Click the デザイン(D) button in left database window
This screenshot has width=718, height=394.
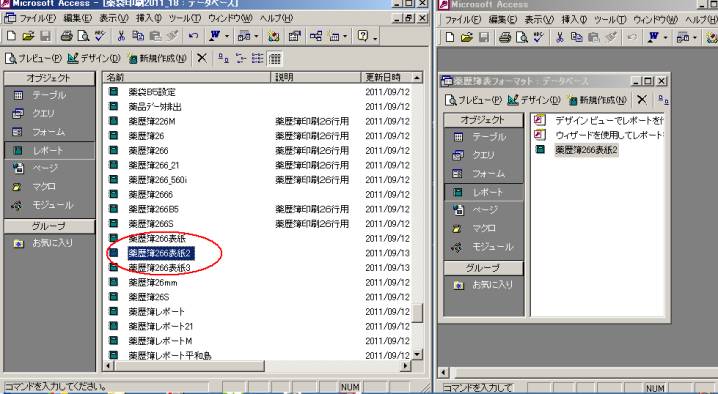[x=93, y=58]
